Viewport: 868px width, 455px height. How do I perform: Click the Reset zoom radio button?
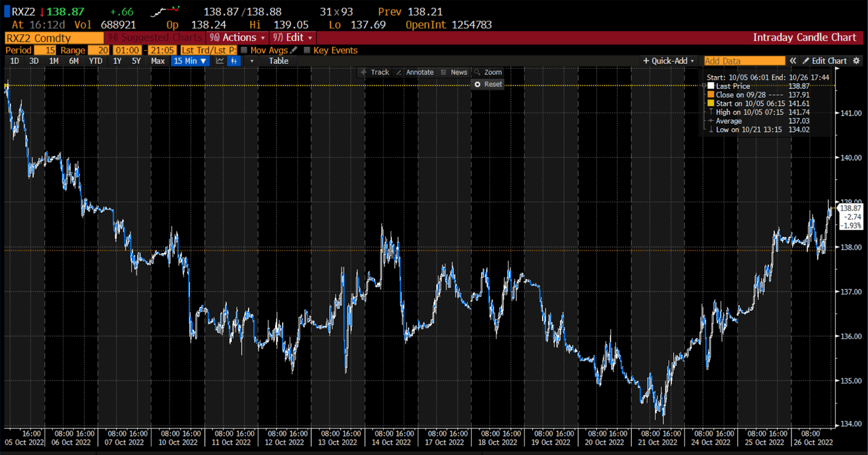[477, 84]
